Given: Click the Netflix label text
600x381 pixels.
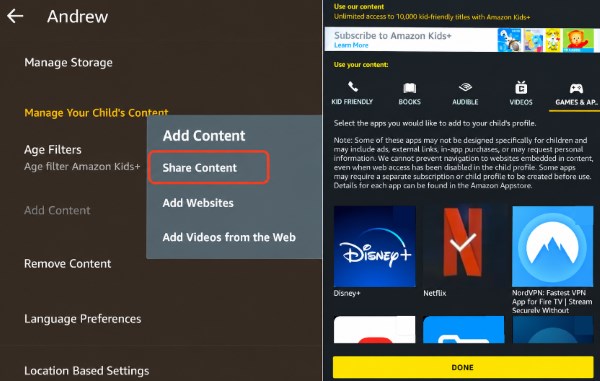Looking at the screenshot, I should click(435, 293).
